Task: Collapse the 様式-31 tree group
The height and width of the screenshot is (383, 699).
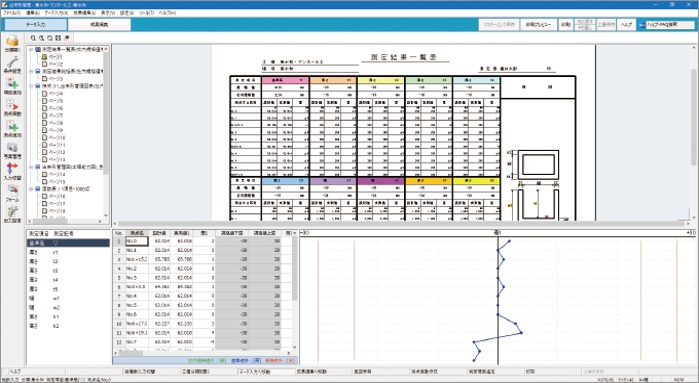Action: 31,86
